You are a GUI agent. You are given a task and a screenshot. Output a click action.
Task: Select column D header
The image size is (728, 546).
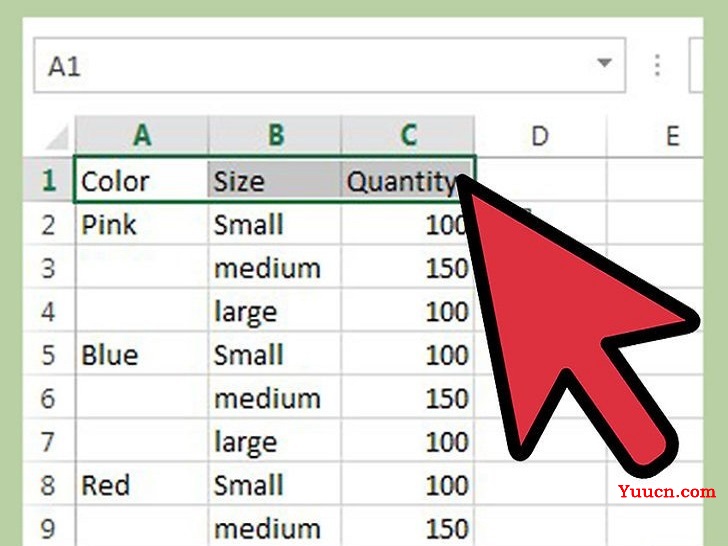(x=541, y=136)
